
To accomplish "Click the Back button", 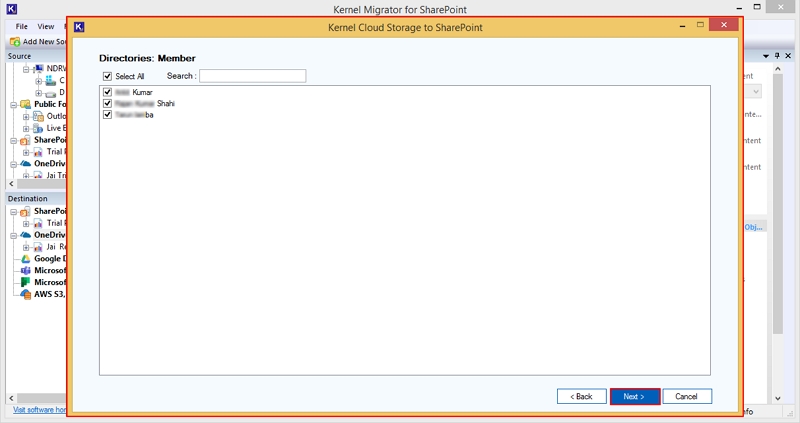I will [x=582, y=396].
